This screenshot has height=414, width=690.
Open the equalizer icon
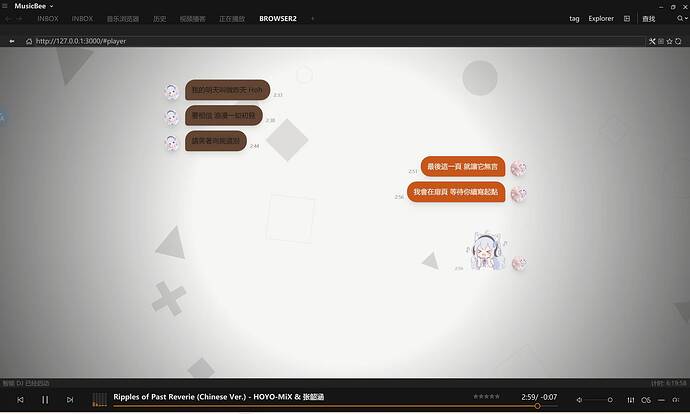pyautogui.click(x=631, y=400)
